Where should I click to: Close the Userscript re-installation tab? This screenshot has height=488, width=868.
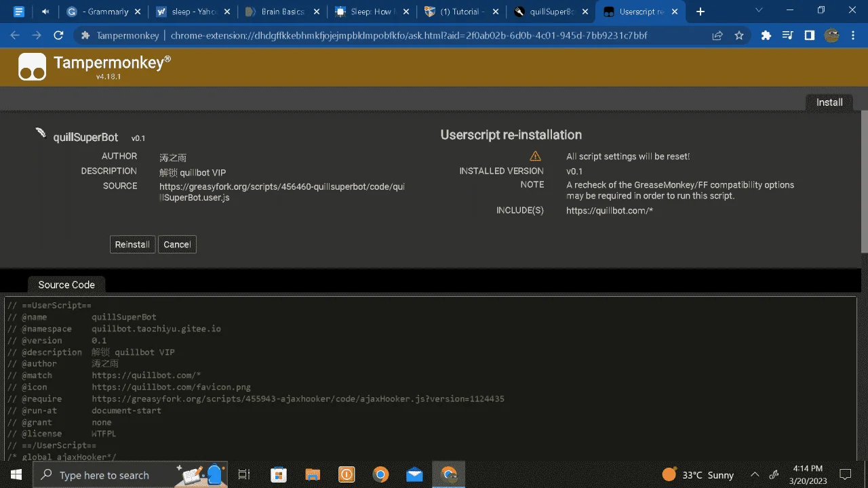pyautogui.click(x=674, y=12)
